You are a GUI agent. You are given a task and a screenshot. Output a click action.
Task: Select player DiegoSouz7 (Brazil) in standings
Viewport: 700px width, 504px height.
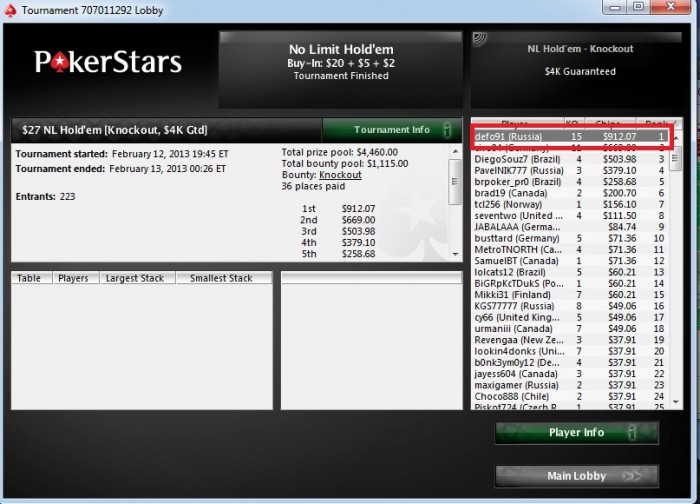(x=570, y=159)
